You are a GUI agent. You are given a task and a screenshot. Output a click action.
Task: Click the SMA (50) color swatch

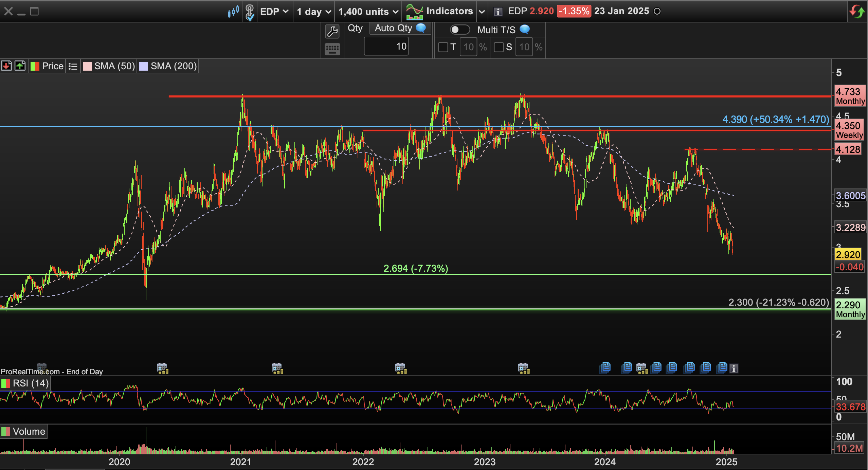[87, 66]
